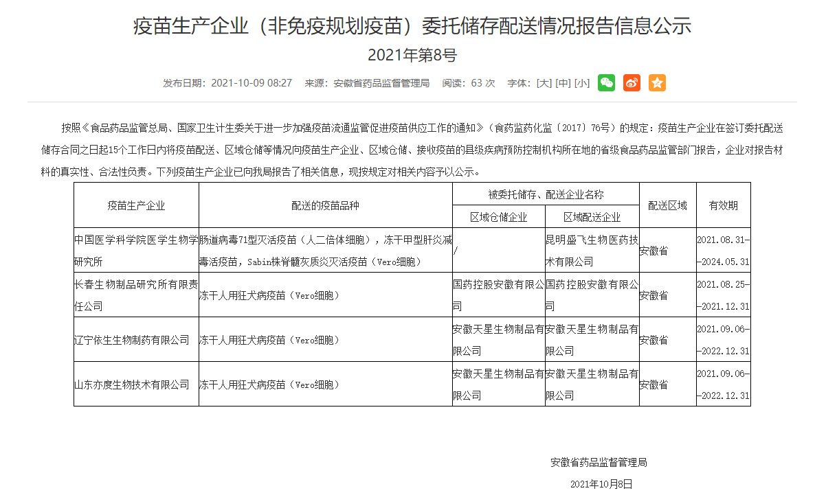Screen dimensions: 815x504
Task: Click the signature date 2021年10月8日
Action: [x=601, y=484]
